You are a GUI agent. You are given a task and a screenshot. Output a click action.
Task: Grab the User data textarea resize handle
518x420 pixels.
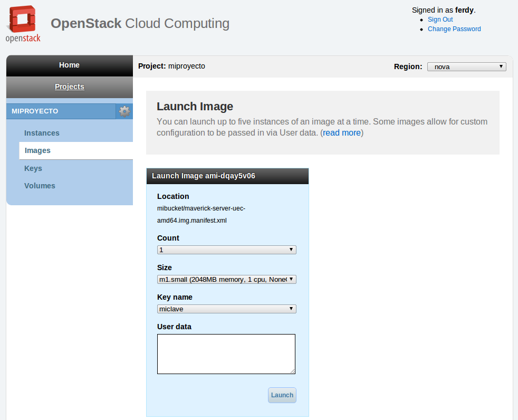293,371
